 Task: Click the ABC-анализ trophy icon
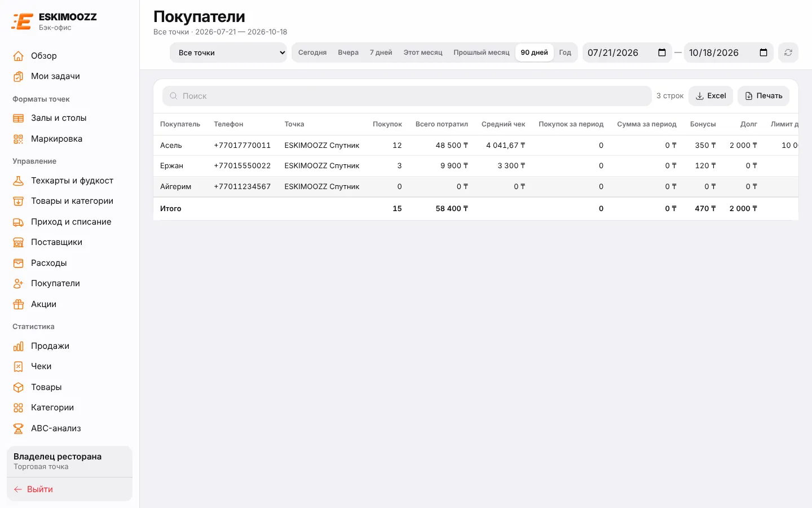[19, 428]
